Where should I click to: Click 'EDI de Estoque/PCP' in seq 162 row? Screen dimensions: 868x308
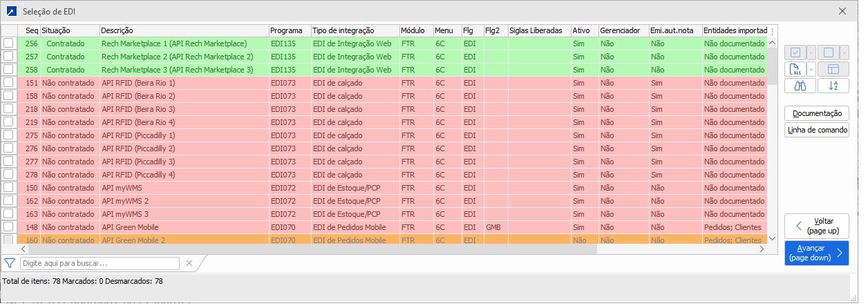355,201
